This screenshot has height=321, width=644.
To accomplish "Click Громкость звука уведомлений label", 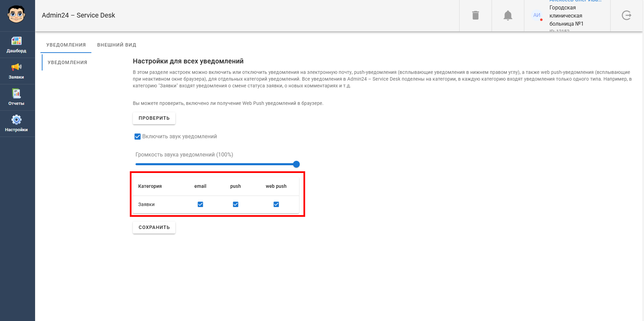I will (x=184, y=154).
